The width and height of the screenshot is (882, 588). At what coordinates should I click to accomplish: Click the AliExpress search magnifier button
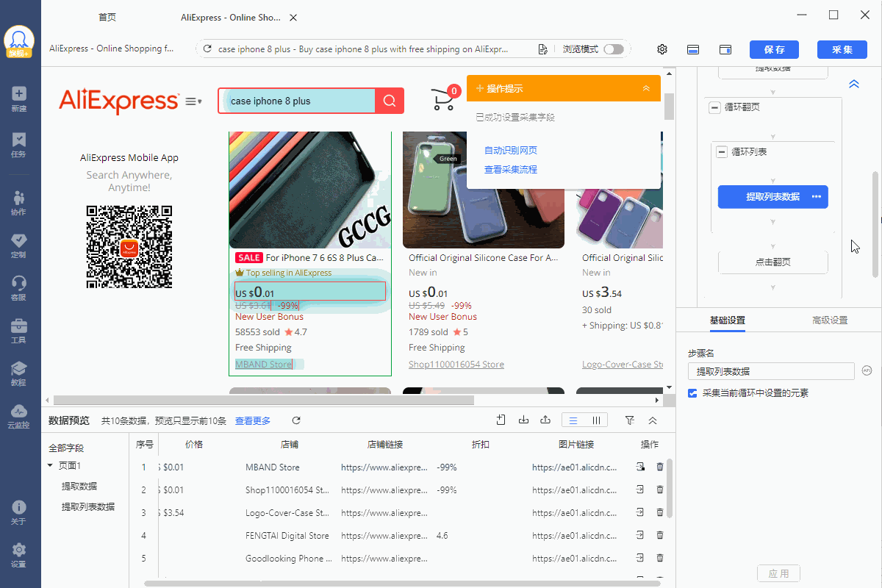click(x=390, y=101)
